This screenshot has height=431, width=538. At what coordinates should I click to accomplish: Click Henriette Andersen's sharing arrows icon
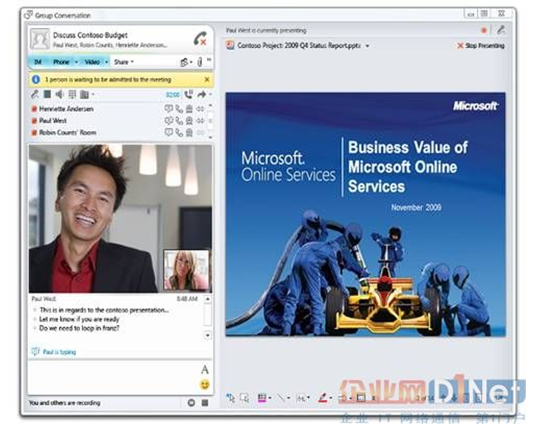pos(200,109)
